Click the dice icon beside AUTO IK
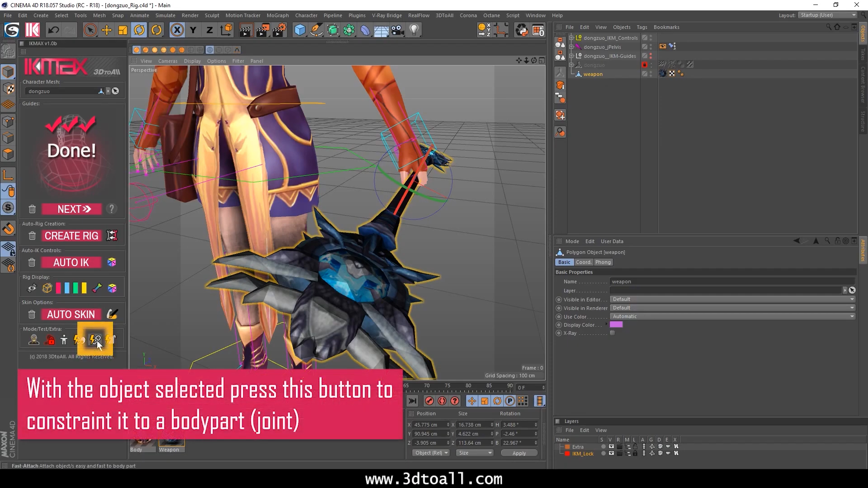The width and height of the screenshot is (868, 488). [112, 262]
